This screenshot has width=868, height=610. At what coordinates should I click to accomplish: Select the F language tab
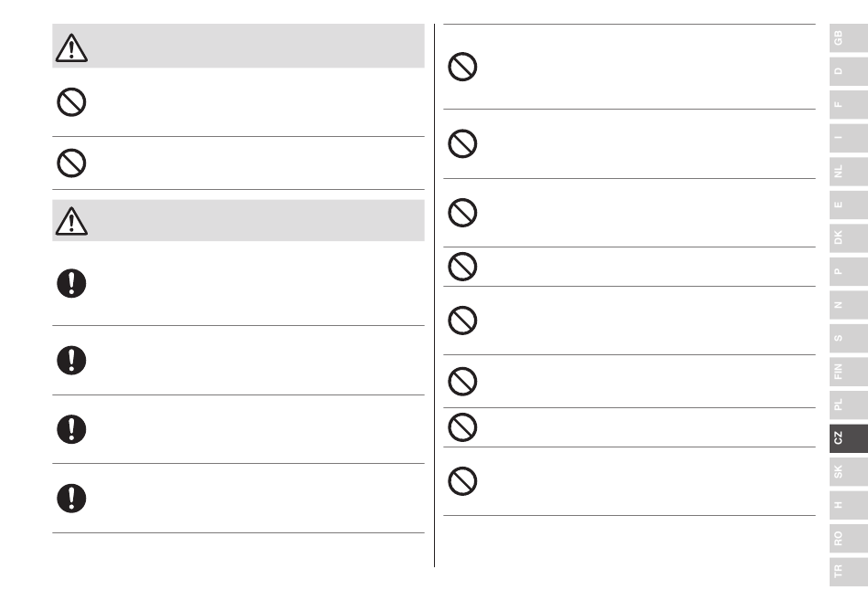(849, 104)
